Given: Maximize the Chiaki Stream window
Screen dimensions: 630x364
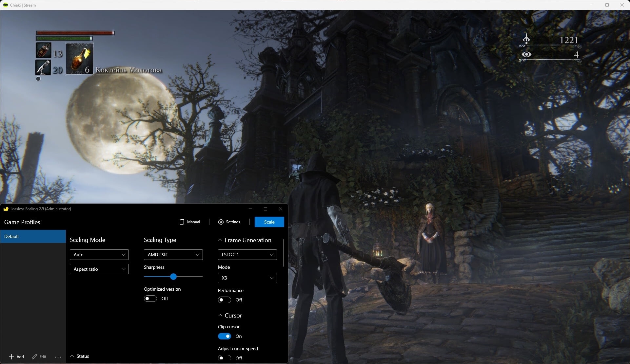Looking at the screenshot, I should [607, 5].
